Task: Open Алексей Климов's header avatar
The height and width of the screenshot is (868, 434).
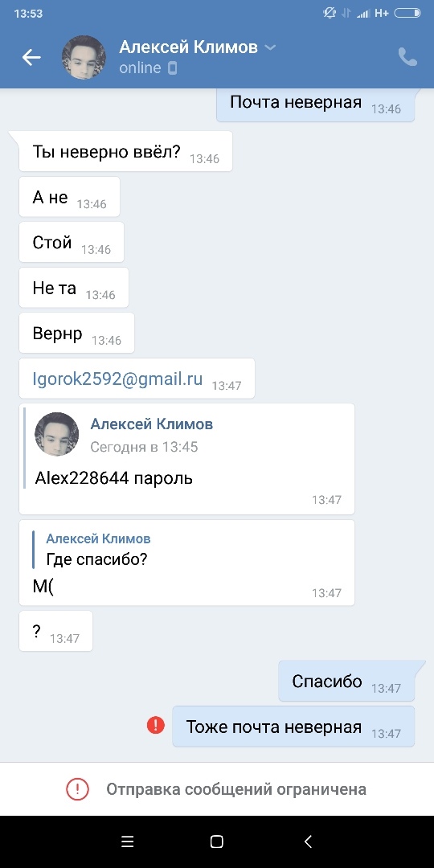Action: [x=84, y=58]
